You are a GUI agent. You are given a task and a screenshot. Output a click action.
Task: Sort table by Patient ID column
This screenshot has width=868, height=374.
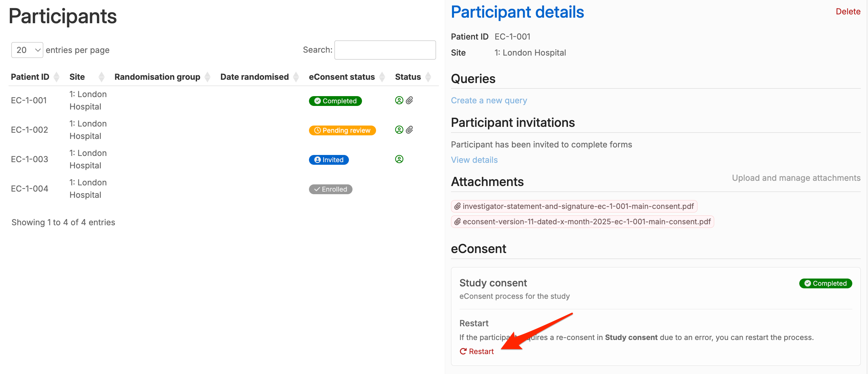click(x=35, y=77)
